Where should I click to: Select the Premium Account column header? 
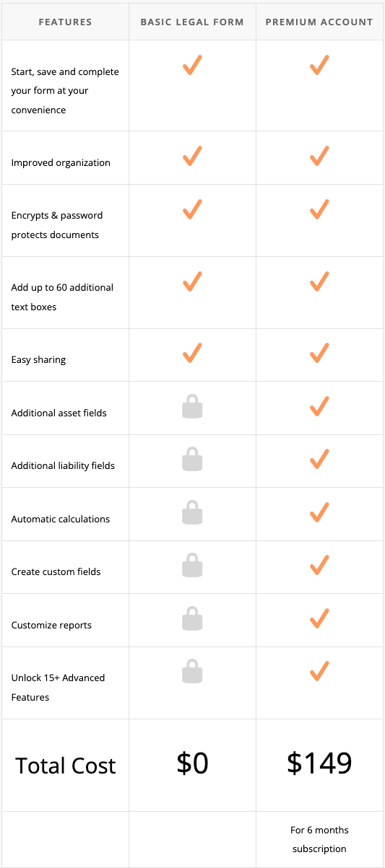pos(319,22)
